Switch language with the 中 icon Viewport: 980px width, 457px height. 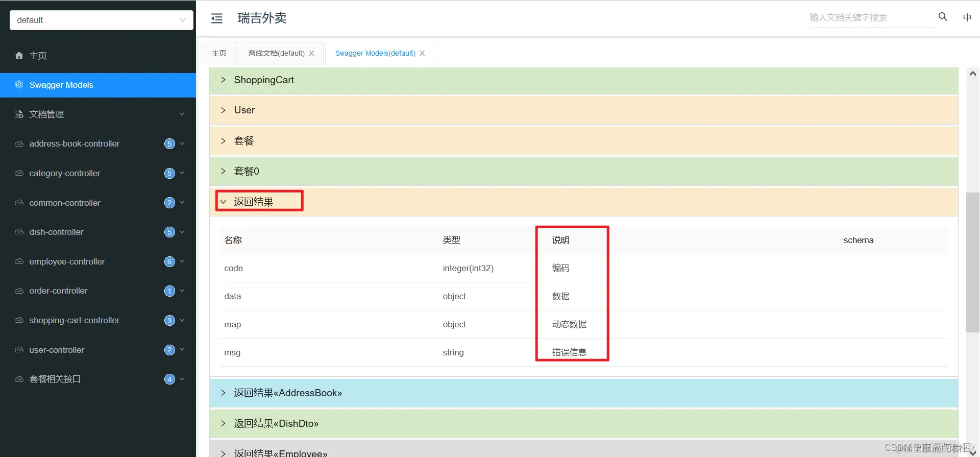point(967,17)
